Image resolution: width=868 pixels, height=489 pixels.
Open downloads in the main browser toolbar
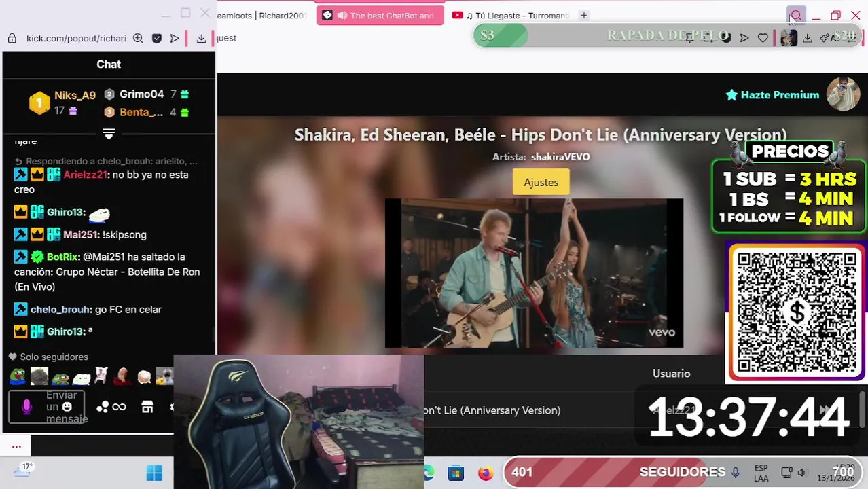tap(807, 38)
